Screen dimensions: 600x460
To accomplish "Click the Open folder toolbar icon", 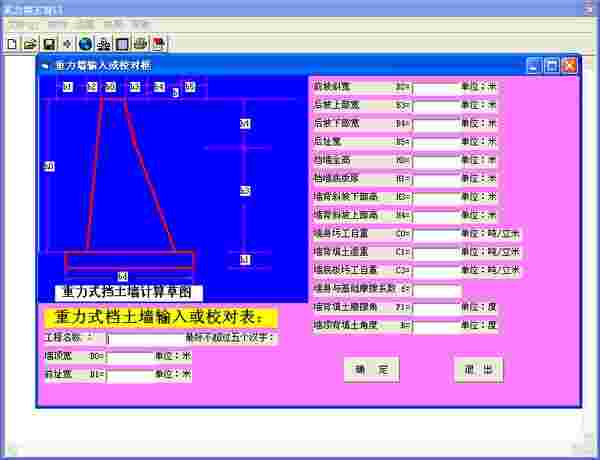I will coord(30,44).
